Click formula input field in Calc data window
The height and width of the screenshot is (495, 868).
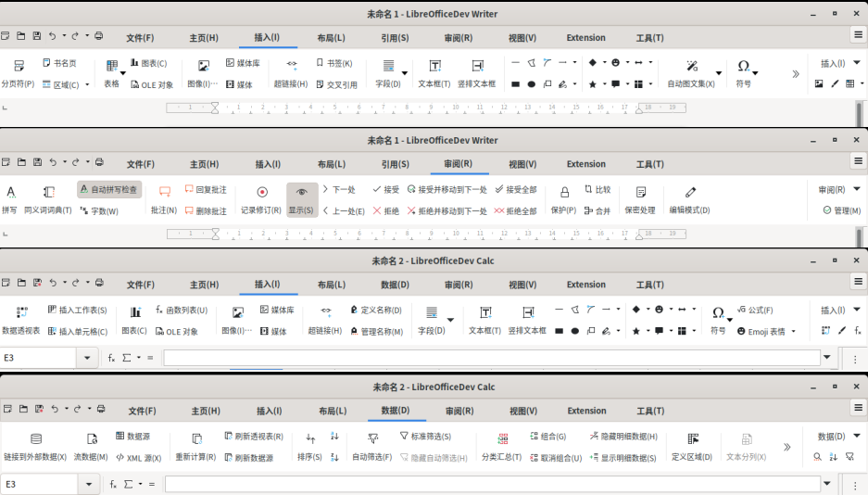point(492,484)
